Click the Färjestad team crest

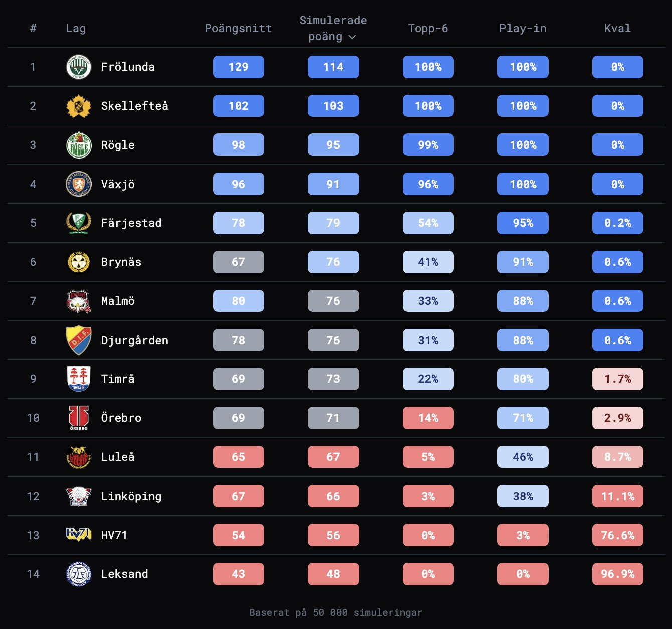[79, 223]
